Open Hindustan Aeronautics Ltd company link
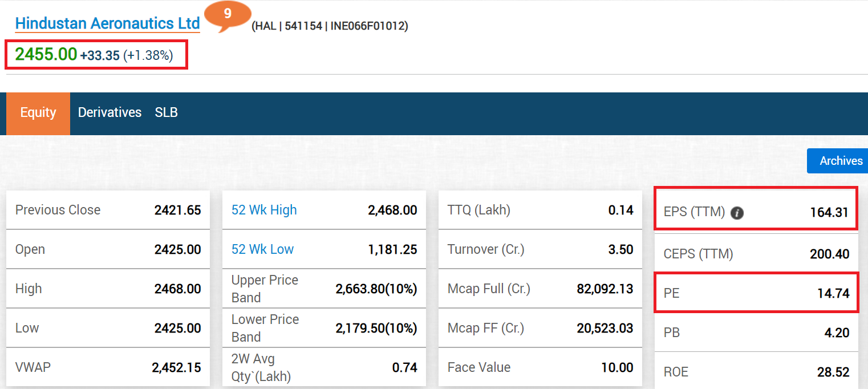The image size is (868, 389). [108, 23]
